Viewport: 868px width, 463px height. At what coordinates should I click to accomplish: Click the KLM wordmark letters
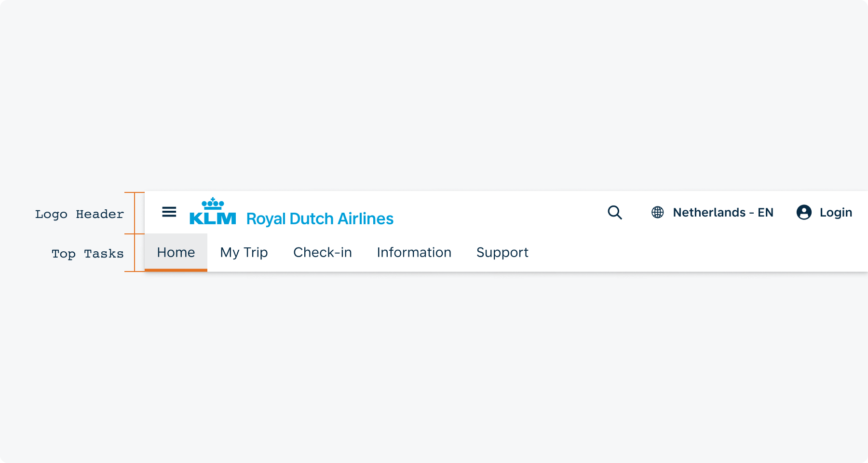pos(213,218)
